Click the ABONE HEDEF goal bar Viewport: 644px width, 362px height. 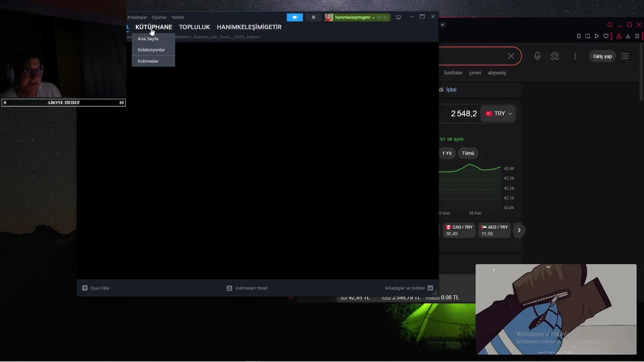63,103
